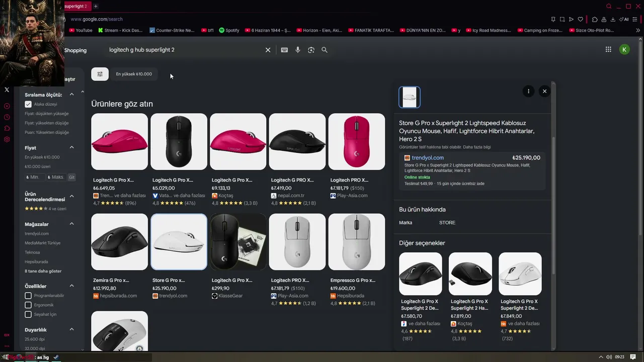Filter sensitivity by 25.600 dpi

point(35,339)
